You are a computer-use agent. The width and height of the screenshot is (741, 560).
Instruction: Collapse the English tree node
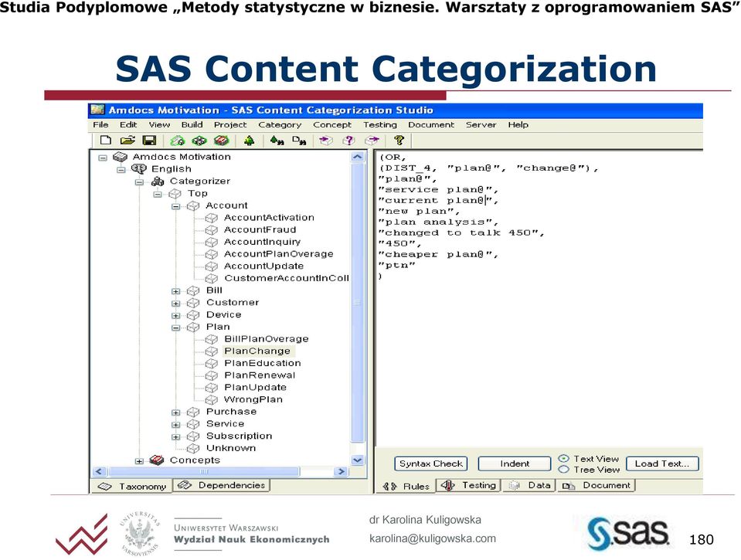click(x=121, y=170)
